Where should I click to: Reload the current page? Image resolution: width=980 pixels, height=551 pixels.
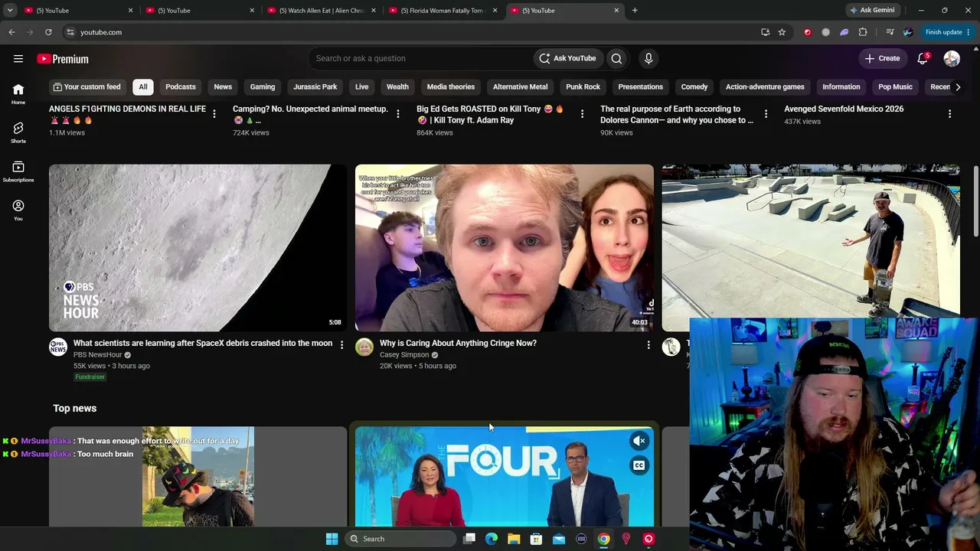click(x=48, y=32)
